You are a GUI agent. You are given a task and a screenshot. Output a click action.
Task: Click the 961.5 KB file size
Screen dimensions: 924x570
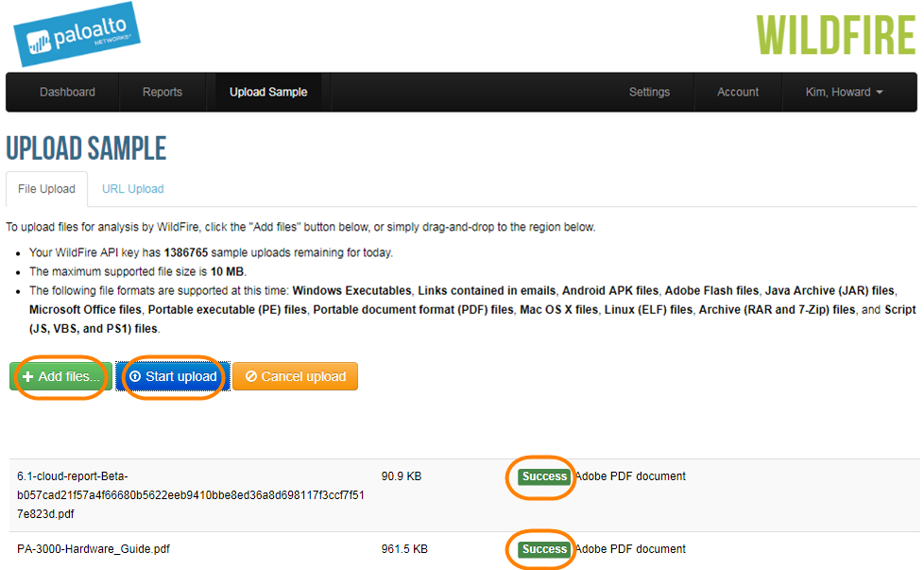(404, 549)
